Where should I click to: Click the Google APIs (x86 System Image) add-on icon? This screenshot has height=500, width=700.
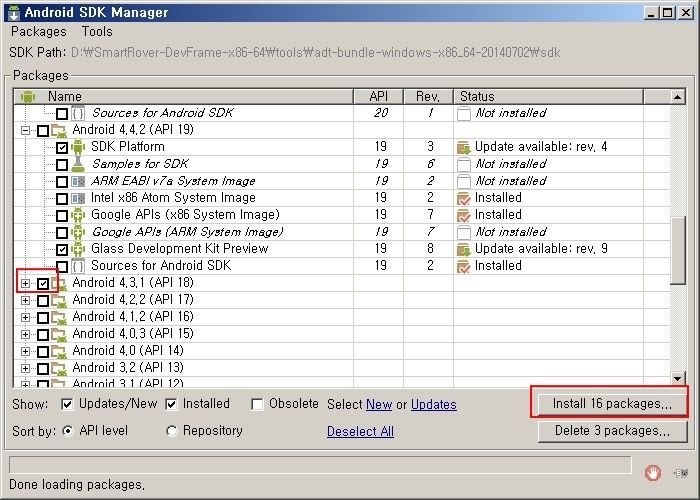(78, 215)
